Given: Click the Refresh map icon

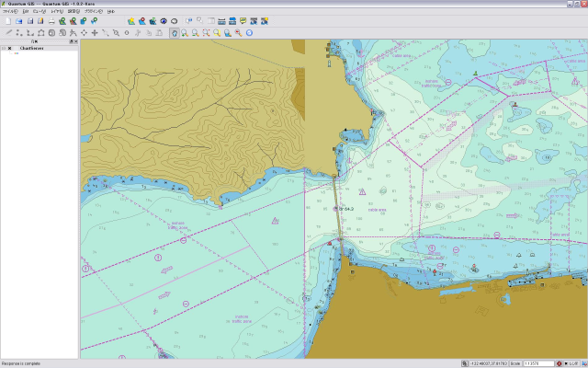Looking at the screenshot, I should pyautogui.click(x=249, y=32).
